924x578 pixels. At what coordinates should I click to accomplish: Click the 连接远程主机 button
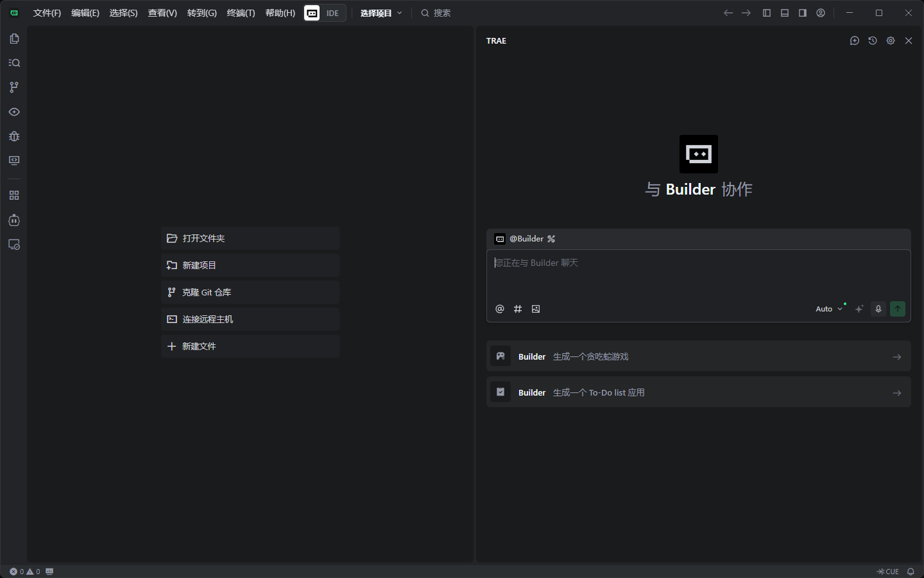[x=250, y=319]
